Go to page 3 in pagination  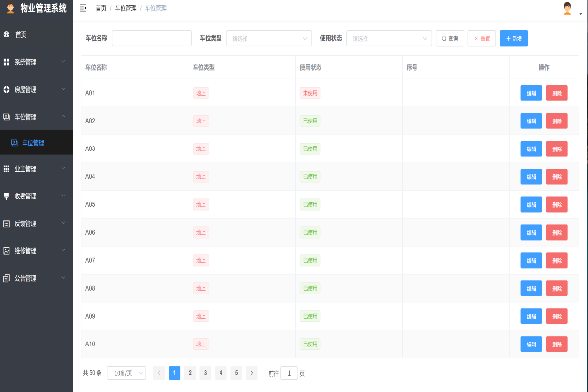205,373
